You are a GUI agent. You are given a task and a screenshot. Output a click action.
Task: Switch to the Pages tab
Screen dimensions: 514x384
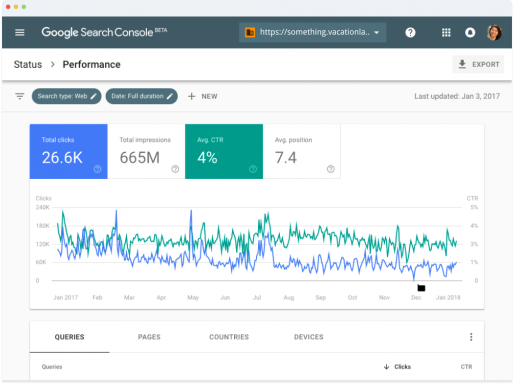[x=149, y=337]
